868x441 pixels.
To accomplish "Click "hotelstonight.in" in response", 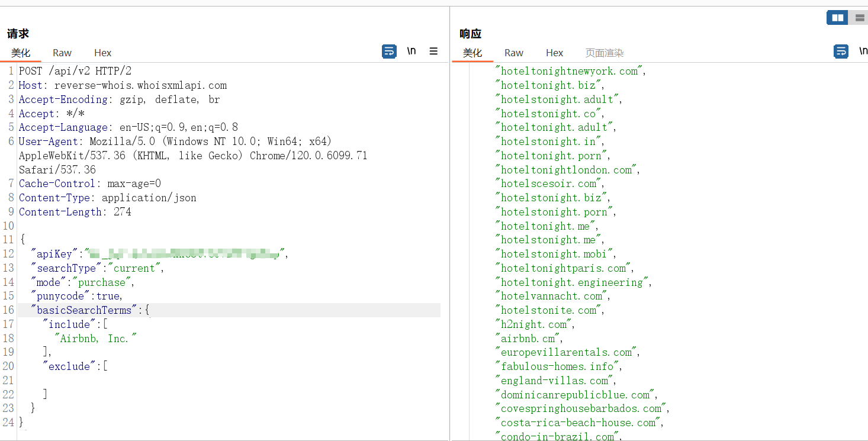I will (x=549, y=141).
